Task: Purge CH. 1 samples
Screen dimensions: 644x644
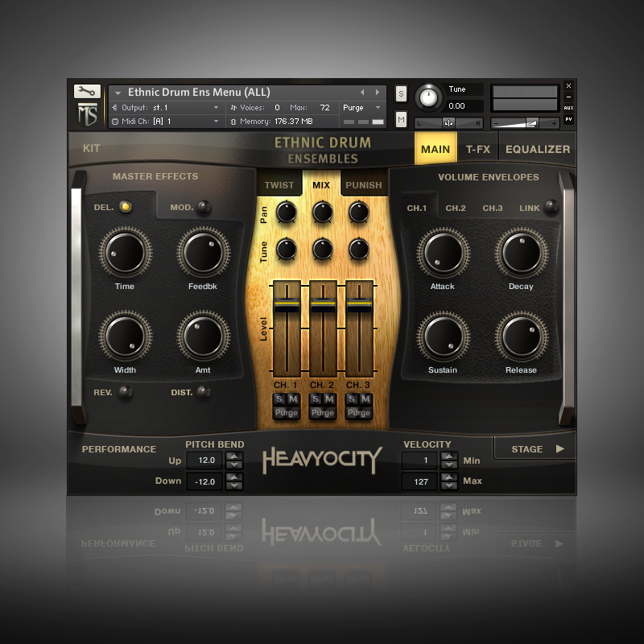Action: pos(287,413)
